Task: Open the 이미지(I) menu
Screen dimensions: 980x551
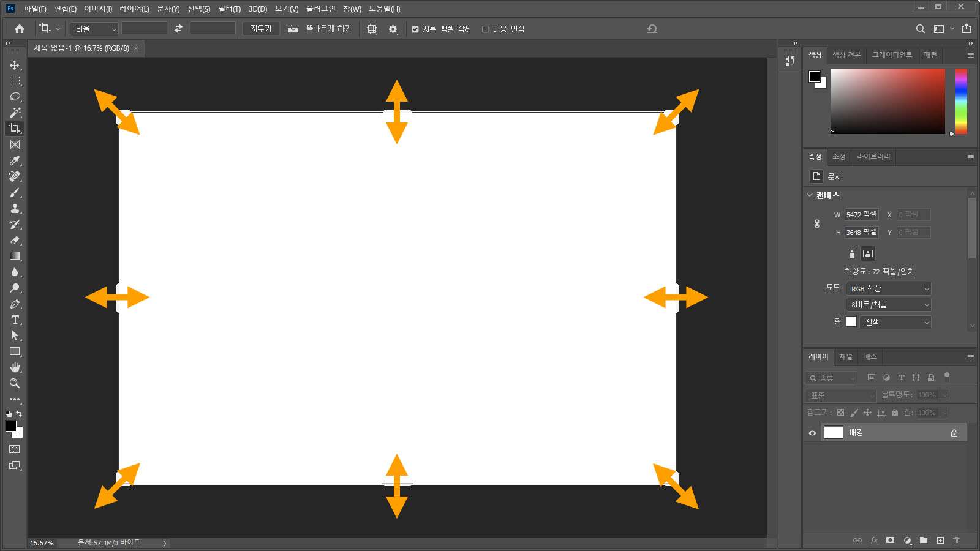Action: tap(98, 9)
